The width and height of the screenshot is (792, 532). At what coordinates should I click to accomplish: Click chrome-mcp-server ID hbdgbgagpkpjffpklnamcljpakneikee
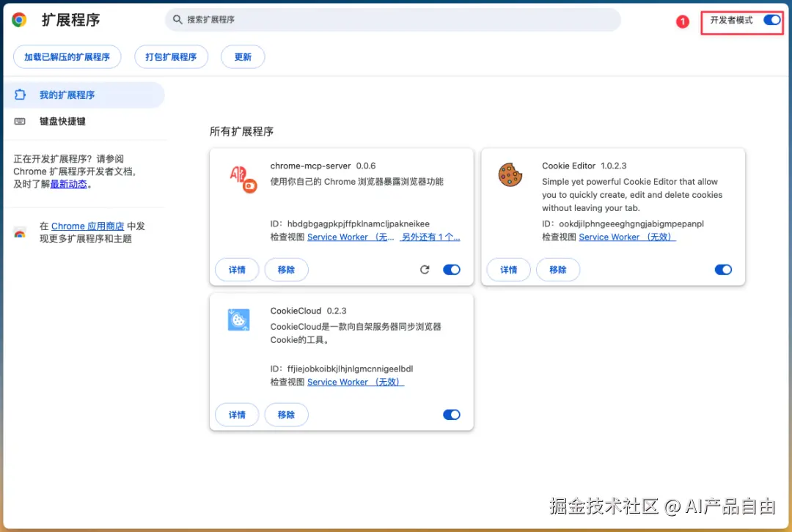358,223
